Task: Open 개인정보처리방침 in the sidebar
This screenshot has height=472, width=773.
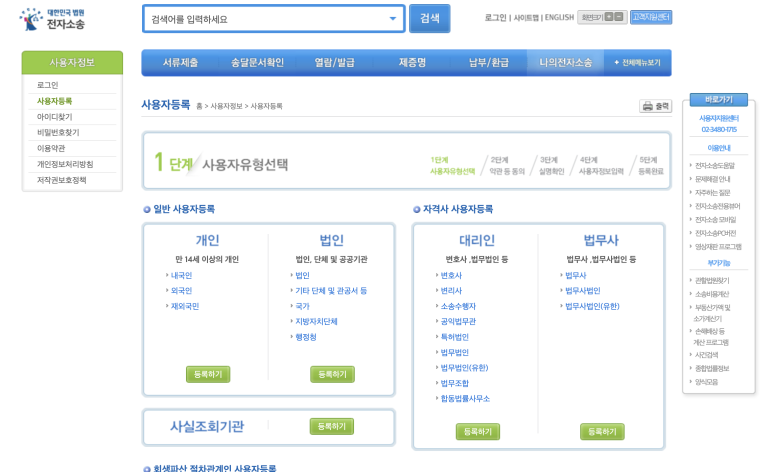Action: (65, 164)
